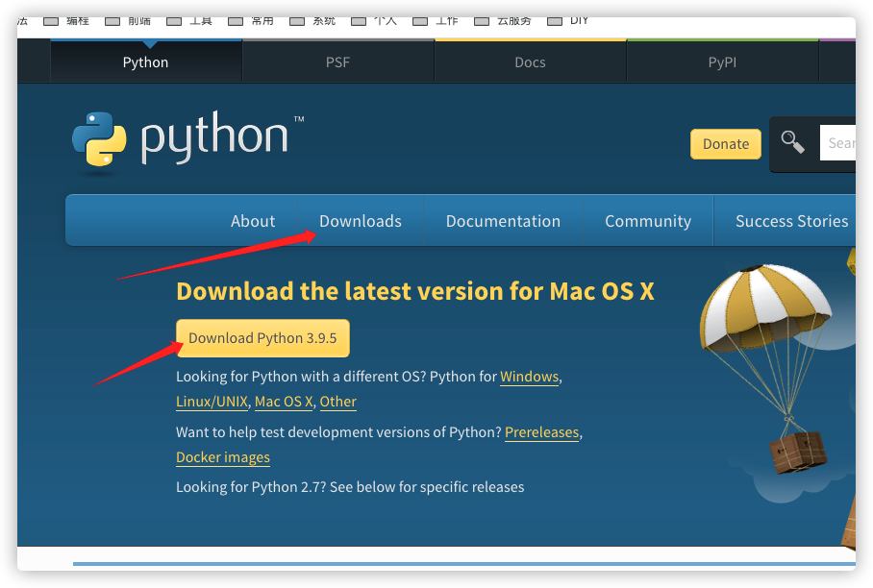Click the 'Download the latest version' heading
Image resolution: width=873 pixels, height=588 pixels.
coord(414,291)
